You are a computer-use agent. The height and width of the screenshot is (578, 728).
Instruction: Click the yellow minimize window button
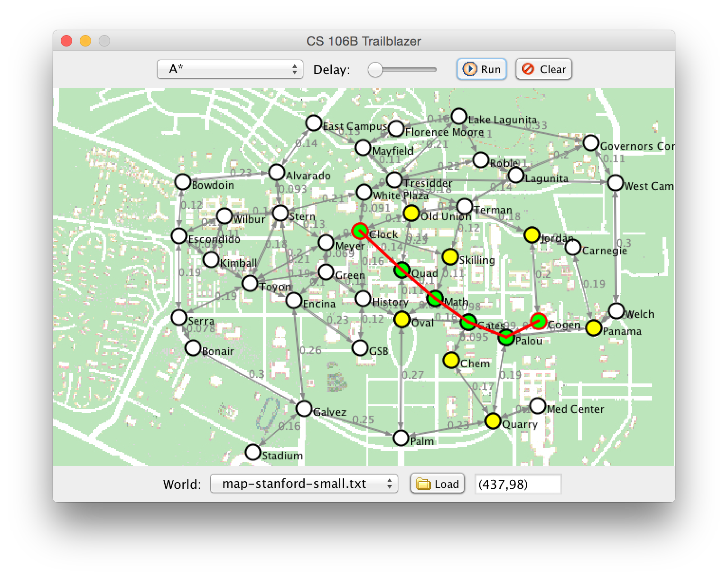pyautogui.click(x=85, y=41)
